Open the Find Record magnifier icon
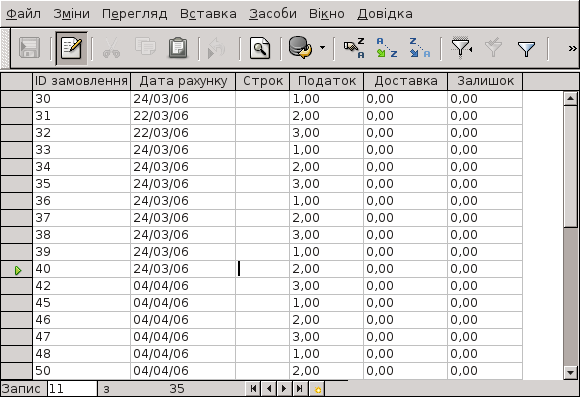Viewport: 580px width, 397px height. pos(260,48)
